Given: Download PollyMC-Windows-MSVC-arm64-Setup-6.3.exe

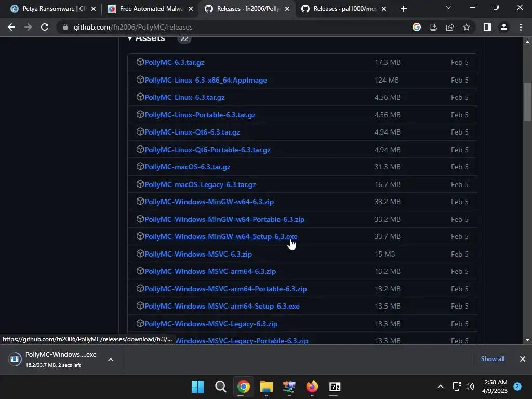Looking at the screenshot, I should coord(222,306).
